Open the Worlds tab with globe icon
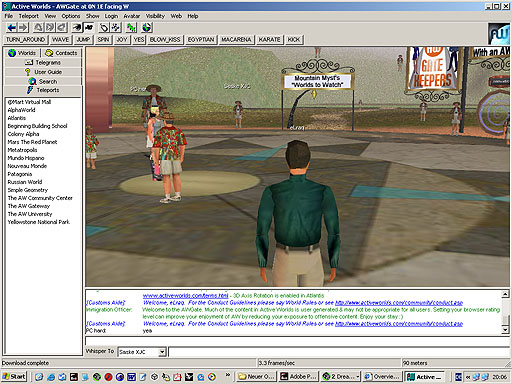The image size is (512, 384). pos(22,53)
